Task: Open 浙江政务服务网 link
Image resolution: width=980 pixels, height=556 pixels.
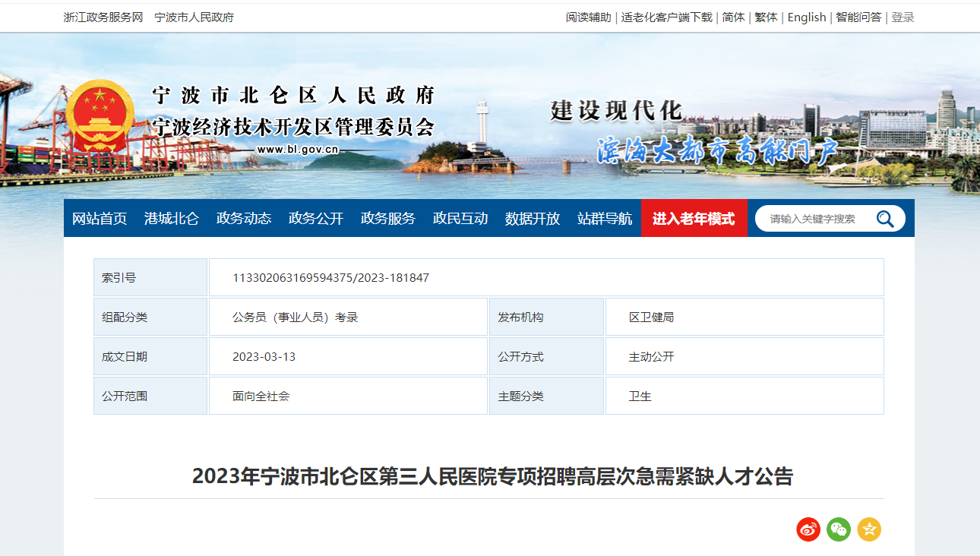Action: tap(103, 17)
